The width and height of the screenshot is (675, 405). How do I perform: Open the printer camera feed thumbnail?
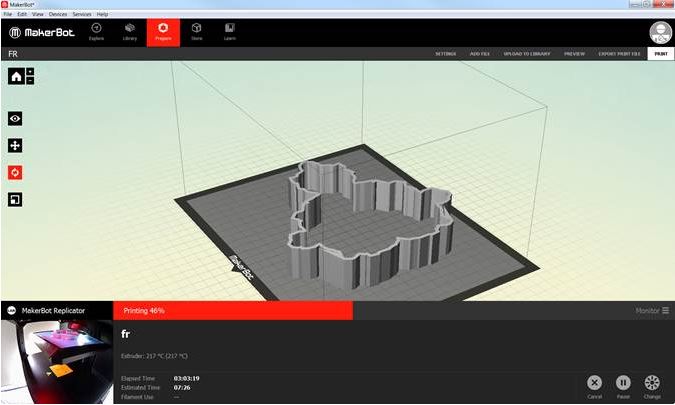click(x=57, y=362)
